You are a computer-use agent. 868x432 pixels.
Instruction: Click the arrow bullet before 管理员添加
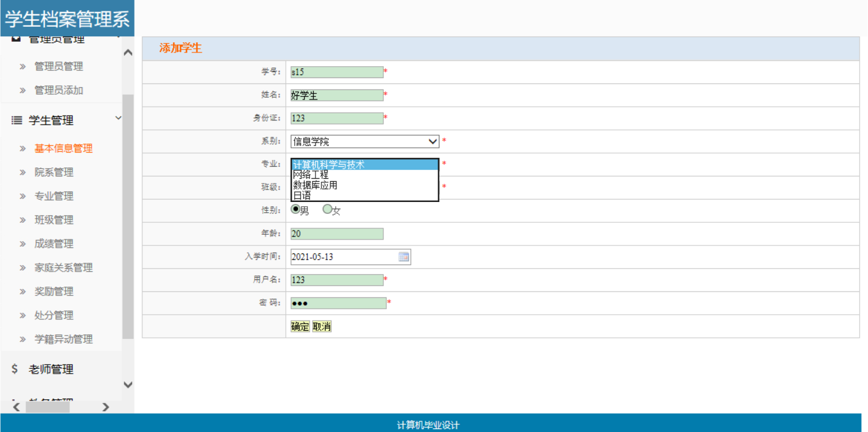(x=23, y=91)
